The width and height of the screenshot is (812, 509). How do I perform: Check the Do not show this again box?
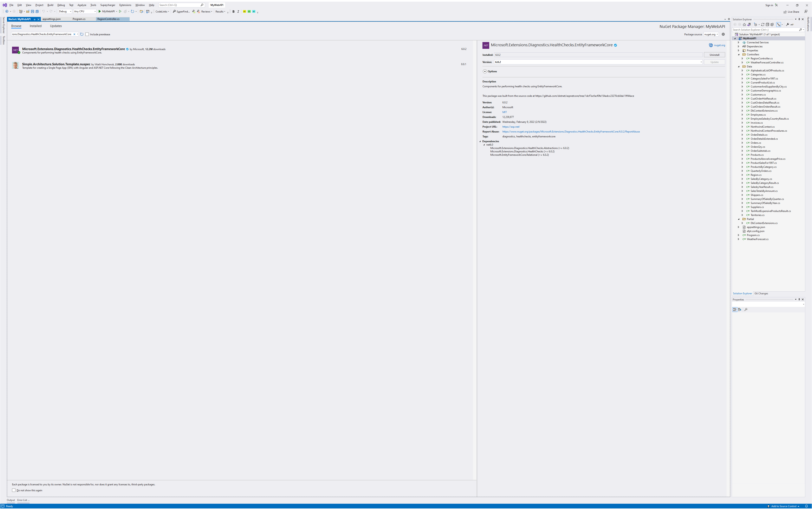click(14, 490)
